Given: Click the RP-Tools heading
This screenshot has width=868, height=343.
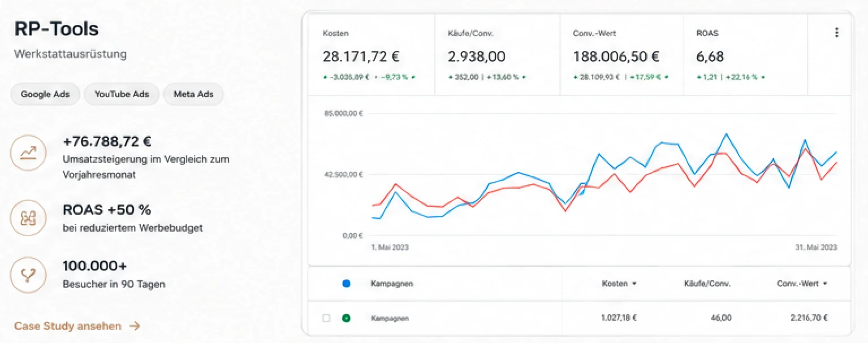Looking at the screenshot, I should tap(57, 29).
